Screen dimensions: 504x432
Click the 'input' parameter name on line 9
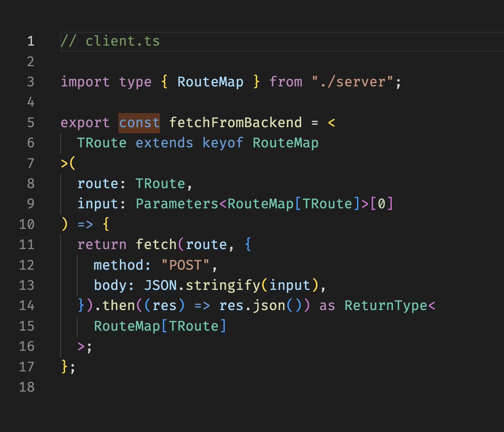point(98,204)
